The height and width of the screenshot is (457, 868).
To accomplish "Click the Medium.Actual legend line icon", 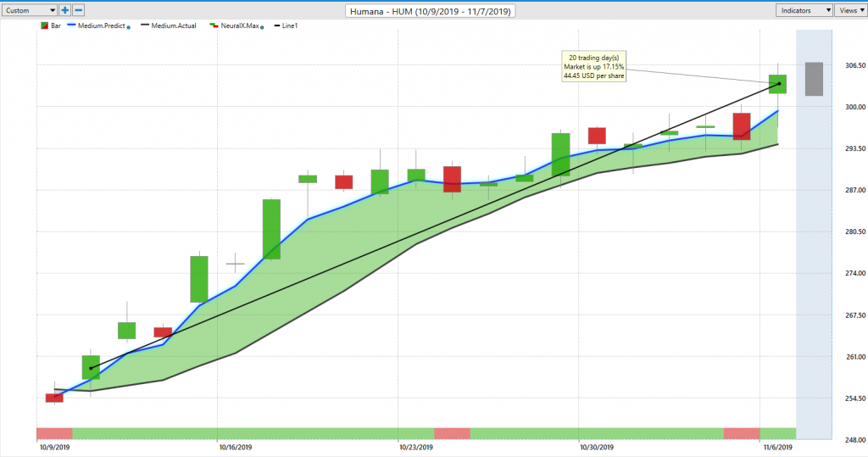I will pyautogui.click(x=145, y=25).
